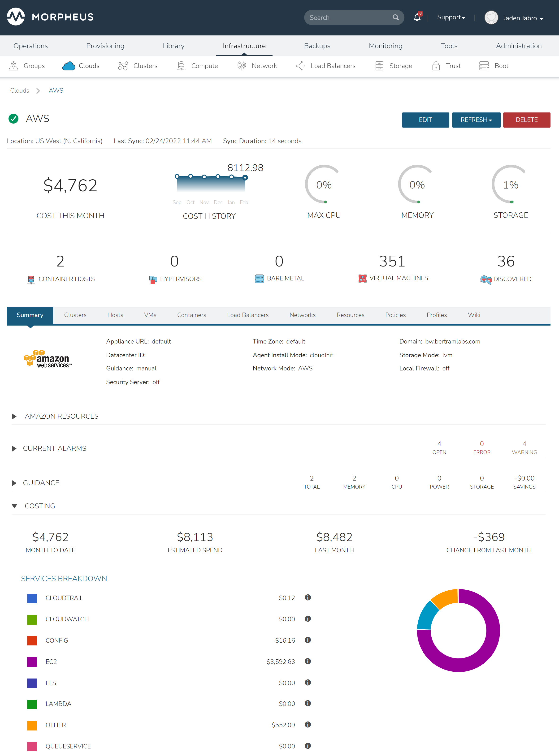Select the Load Balancers icon
The width and height of the screenshot is (559, 756).
300,66
